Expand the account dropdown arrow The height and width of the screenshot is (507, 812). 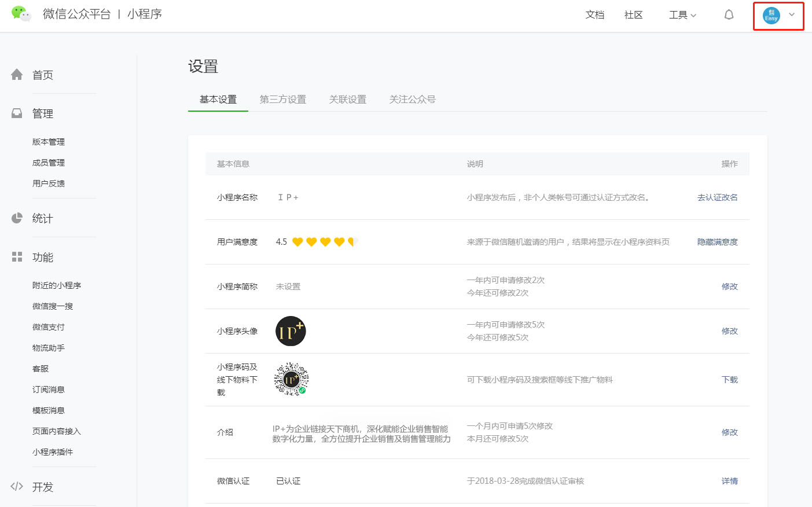point(792,15)
